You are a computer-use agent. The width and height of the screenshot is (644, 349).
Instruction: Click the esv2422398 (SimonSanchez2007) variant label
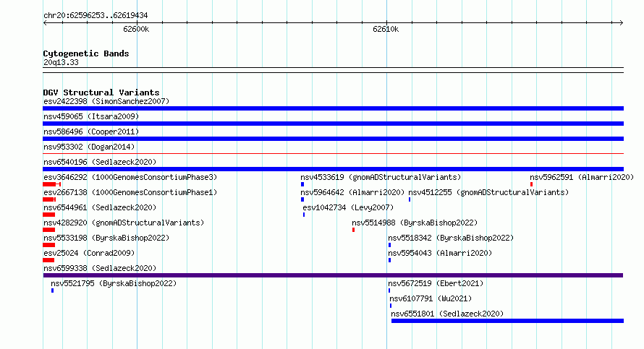(106, 101)
